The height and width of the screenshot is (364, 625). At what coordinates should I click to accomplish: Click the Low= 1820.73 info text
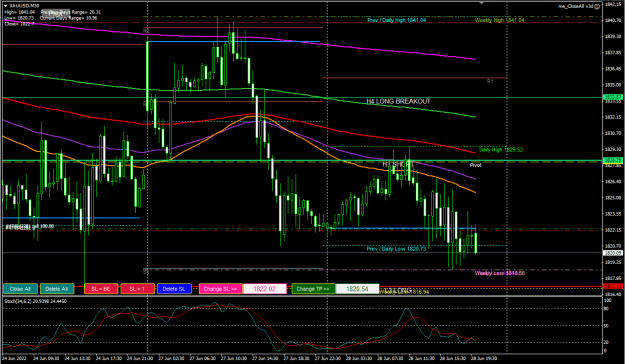19,18
